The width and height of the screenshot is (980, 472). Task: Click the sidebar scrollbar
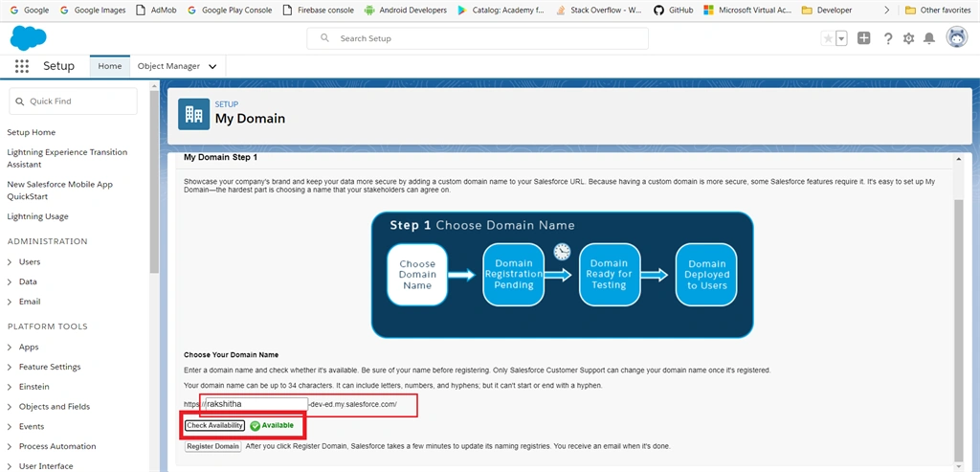click(x=154, y=181)
